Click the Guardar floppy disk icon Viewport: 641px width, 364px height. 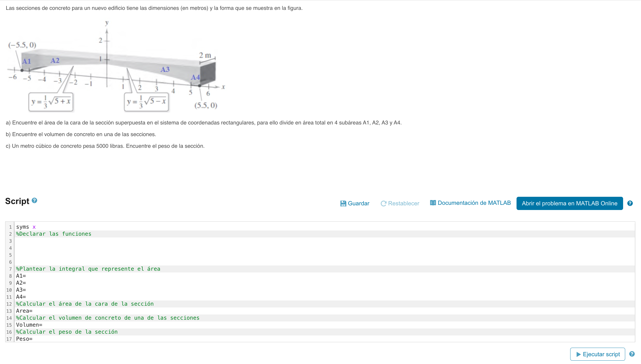(343, 204)
